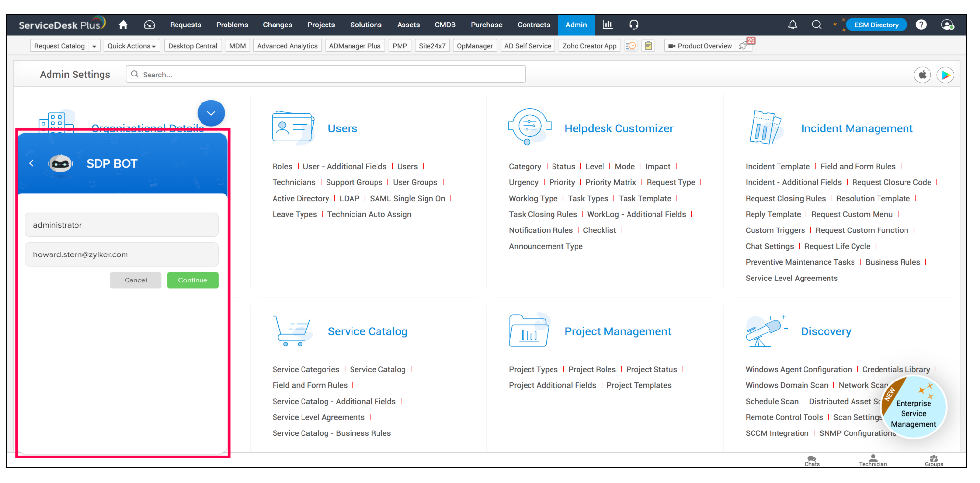Open the Google Play store icon
This screenshot has width=980, height=483.
coord(945,75)
